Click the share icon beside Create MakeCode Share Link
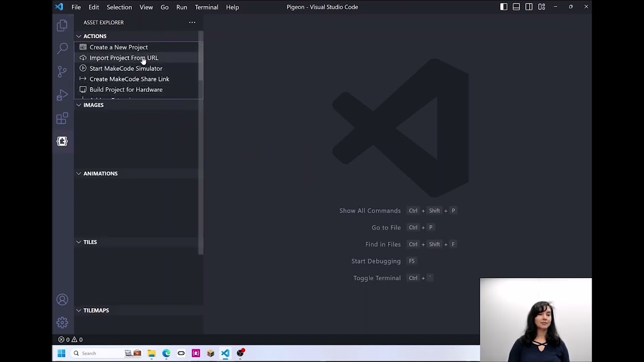The width and height of the screenshot is (644, 362). 83,79
